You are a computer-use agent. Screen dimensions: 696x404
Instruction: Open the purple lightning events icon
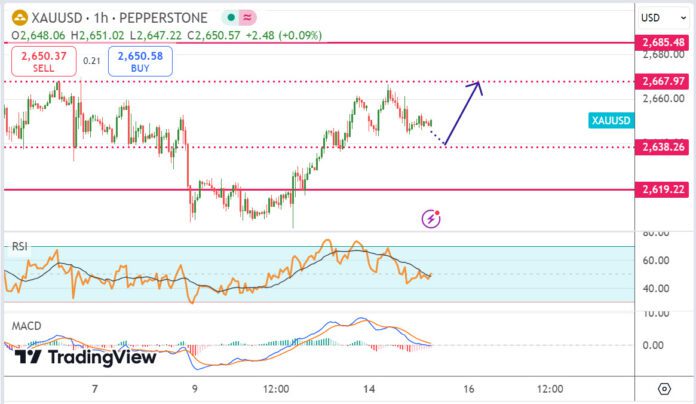431,217
